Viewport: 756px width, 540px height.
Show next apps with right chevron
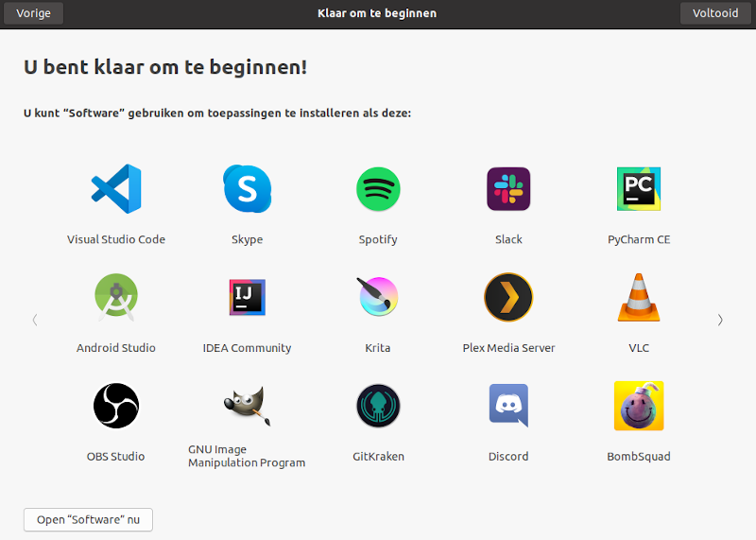coord(720,320)
